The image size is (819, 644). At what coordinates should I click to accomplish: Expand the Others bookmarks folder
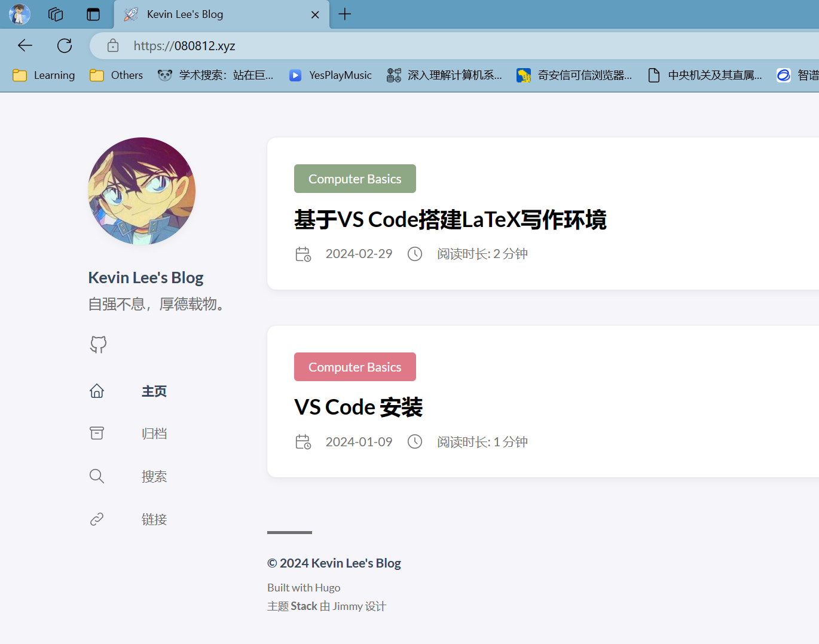(117, 75)
